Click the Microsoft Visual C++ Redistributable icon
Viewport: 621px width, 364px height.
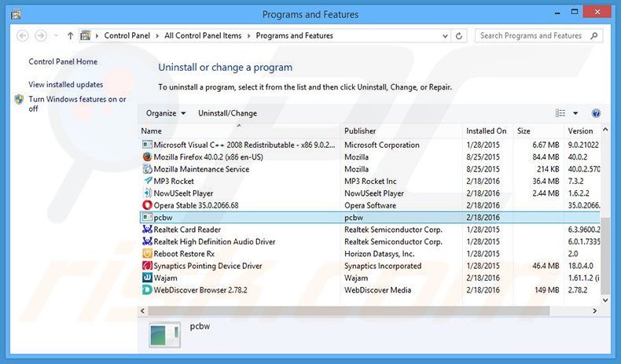[147, 145]
